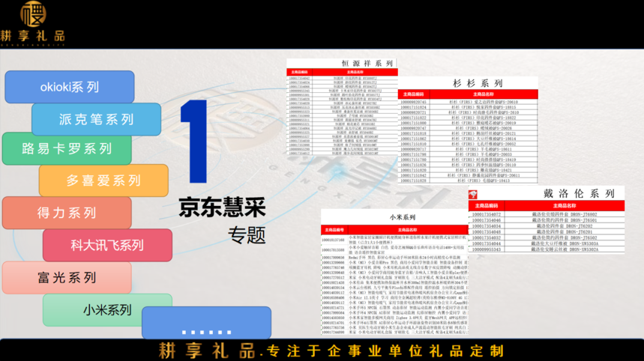Click the 耕享礼品 footer slogan text
The height and width of the screenshot is (361, 644).
331,351
